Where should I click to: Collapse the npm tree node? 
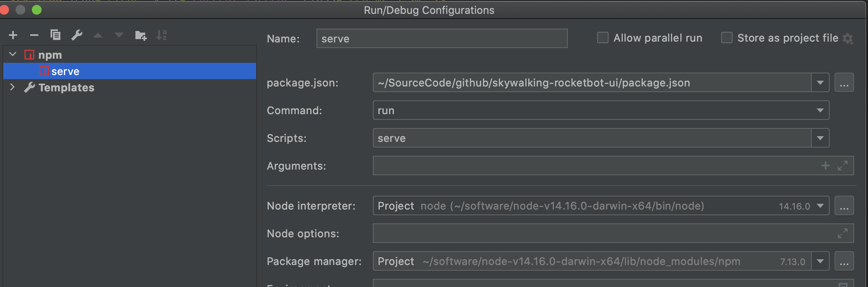[x=13, y=54]
